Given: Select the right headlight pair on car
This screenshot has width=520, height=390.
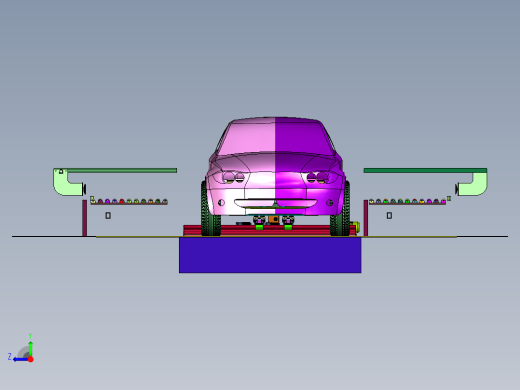Looking at the screenshot, I should click(x=317, y=177).
